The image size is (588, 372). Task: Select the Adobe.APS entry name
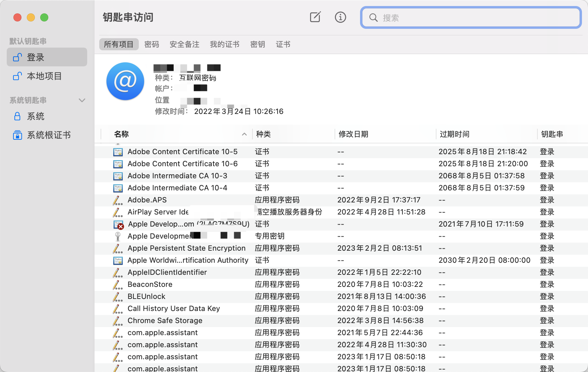pos(147,200)
